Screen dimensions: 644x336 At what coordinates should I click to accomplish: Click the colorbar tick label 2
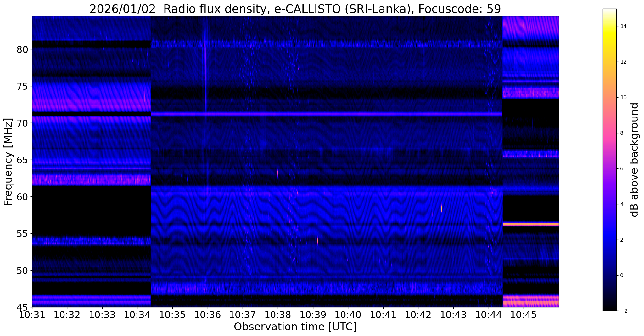tap(621, 240)
